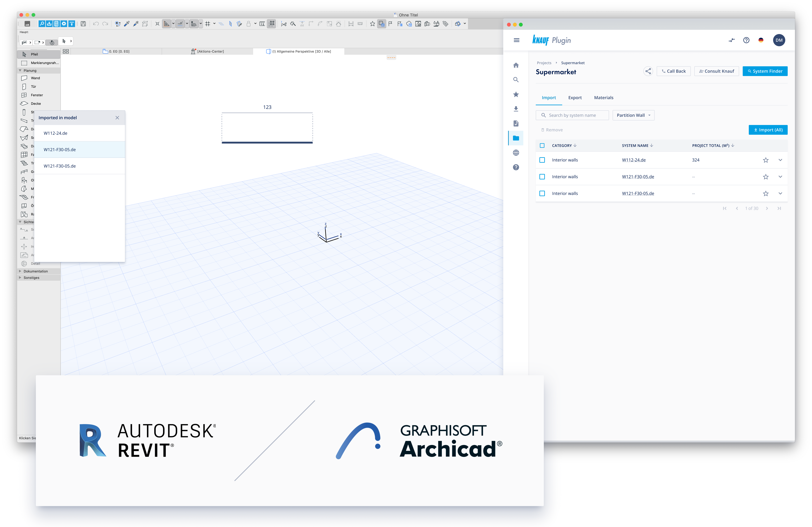Image resolution: width=812 pixels, height=527 pixels.
Task: Select the Pfeil arrow tool
Action: [39, 54]
